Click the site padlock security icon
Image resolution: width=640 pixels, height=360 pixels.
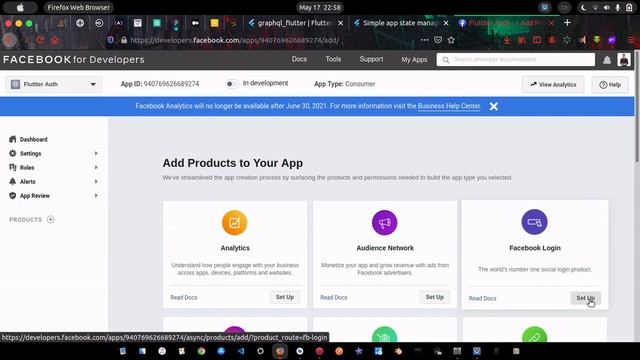(x=124, y=40)
